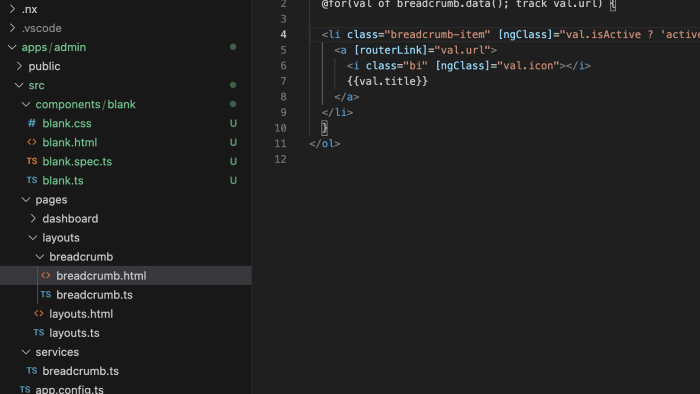Click the HTML icon next to layouts.html

pyautogui.click(x=39, y=314)
